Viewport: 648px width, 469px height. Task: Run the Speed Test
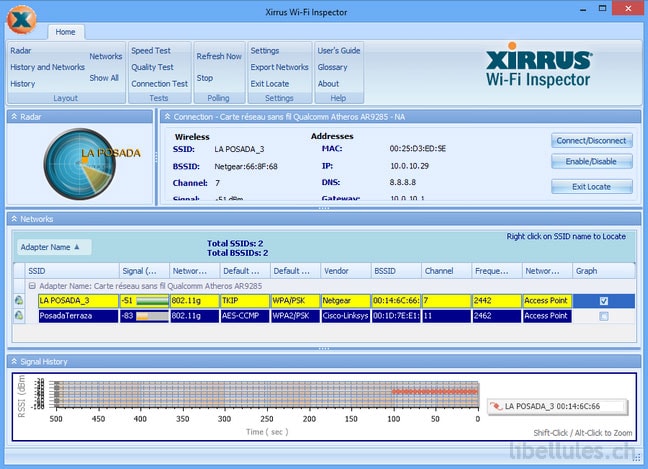coord(151,50)
